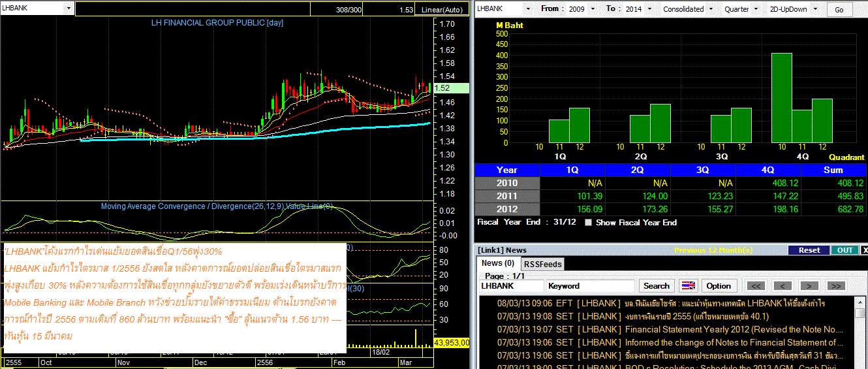Open the chart symbol LHBANK dropdown
Image resolution: width=868 pixels, height=369 pixels.
tap(69, 8)
